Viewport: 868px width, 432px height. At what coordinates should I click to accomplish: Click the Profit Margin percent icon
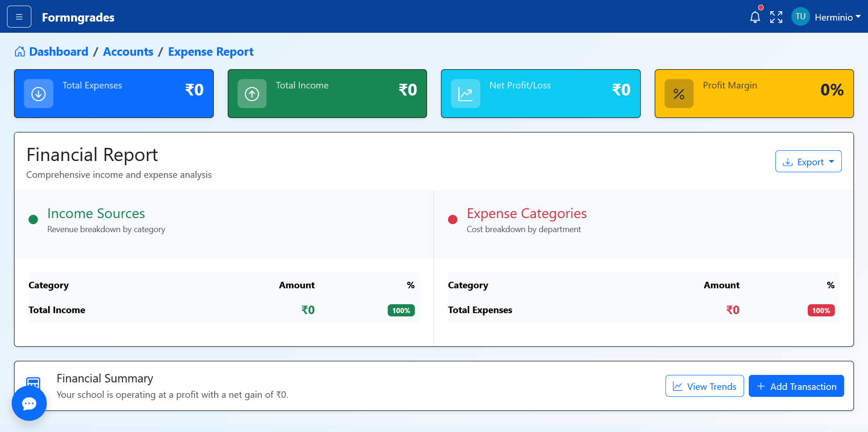click(679, 94)
